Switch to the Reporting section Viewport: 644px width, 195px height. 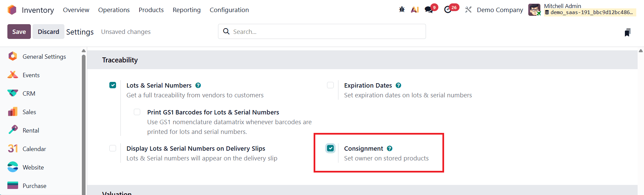pos(186,10)
